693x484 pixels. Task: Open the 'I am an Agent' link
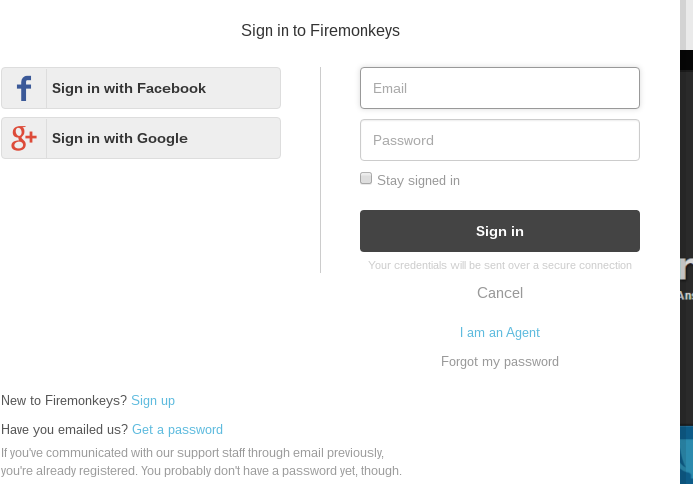(x=500, y=332)
